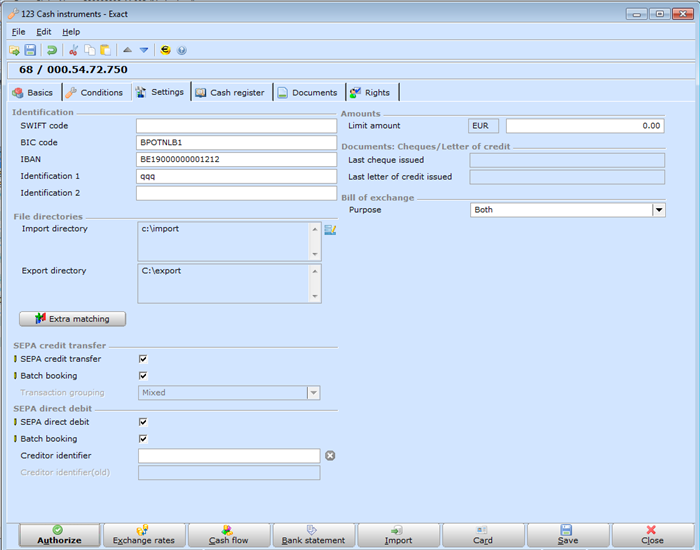This screenshot has width=700, height=550.
Task: Switch to the Conditions tab
Action: click(95, 92)
